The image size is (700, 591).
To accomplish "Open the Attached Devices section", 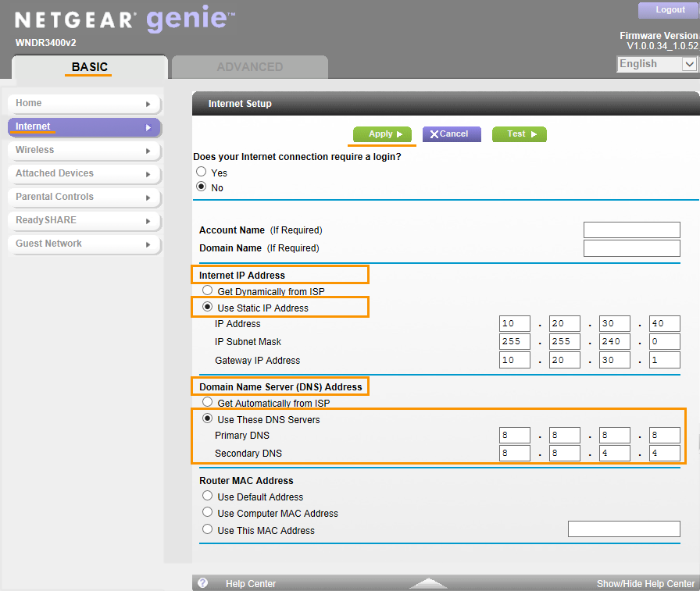I will tap(84, 174).
